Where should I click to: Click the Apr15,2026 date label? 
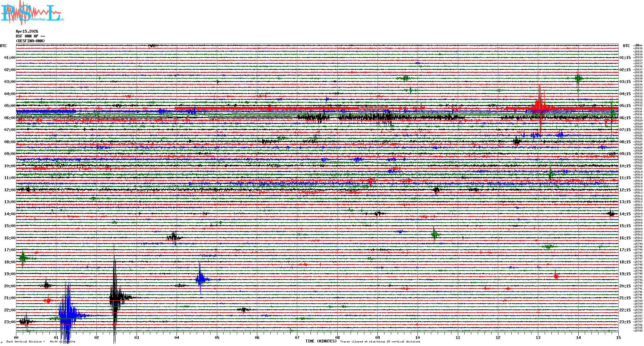pos(27,31)
